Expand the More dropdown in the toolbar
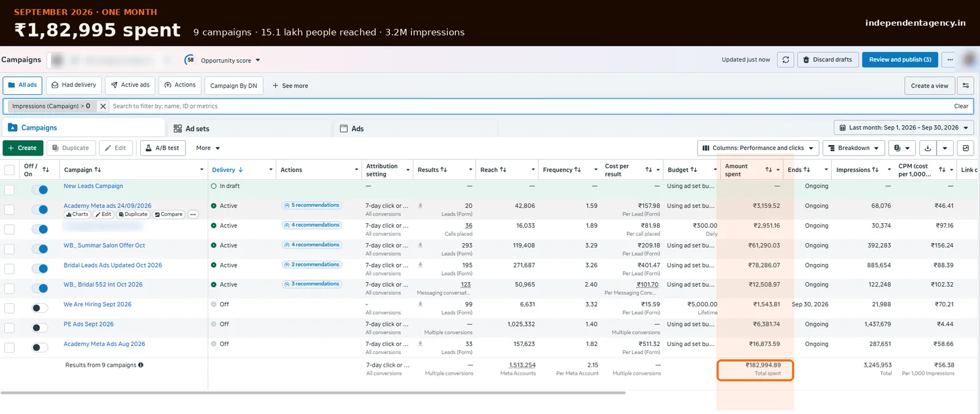This screenshot has height=414, width=980. [208, 148]
